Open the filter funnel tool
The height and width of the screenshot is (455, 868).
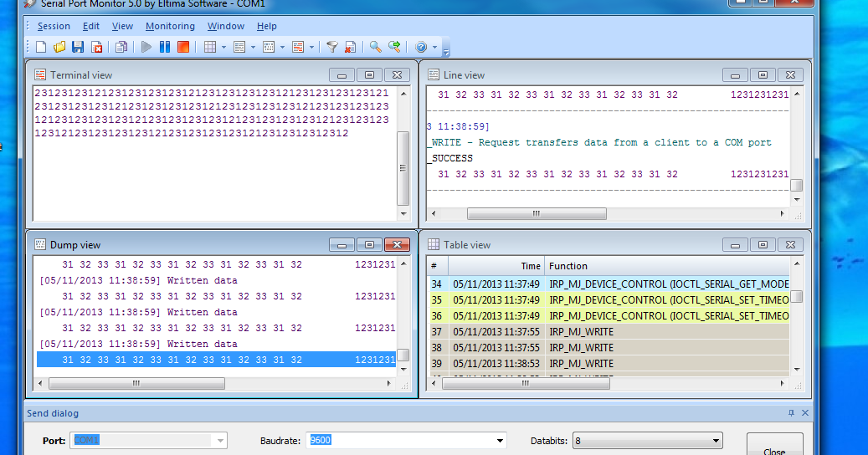click(x=332, y=47)
